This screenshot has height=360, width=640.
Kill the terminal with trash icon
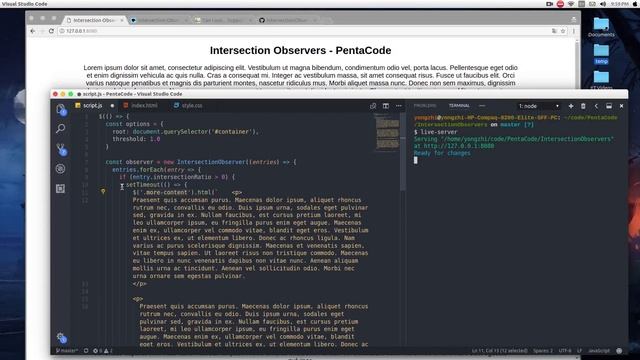point(583,106)
